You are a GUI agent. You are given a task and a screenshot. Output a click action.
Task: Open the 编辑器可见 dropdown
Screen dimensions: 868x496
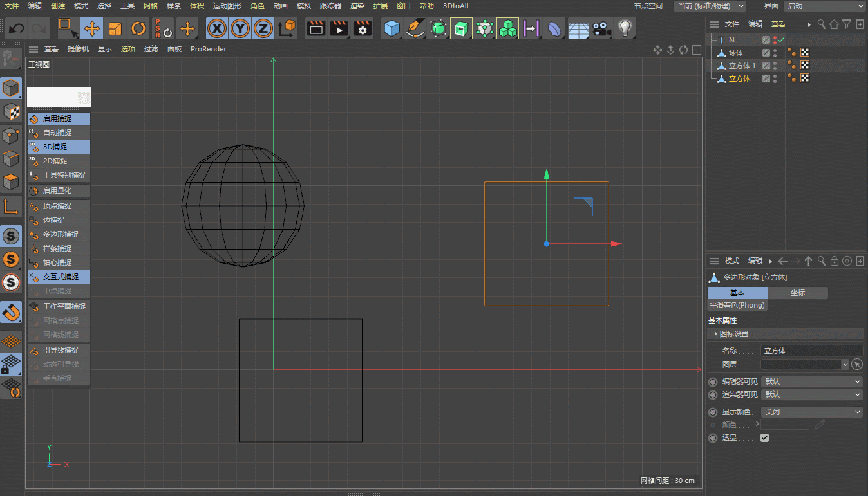pos(811,381)
